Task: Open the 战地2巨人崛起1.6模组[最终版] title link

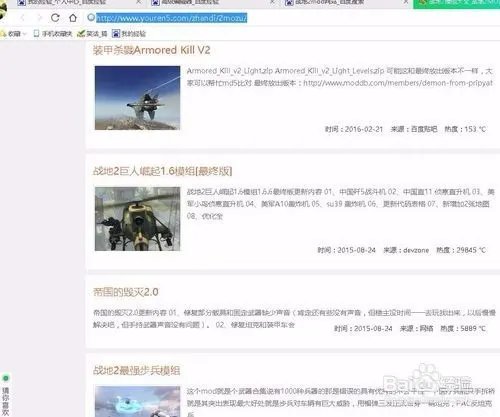Action: (162, 171)
